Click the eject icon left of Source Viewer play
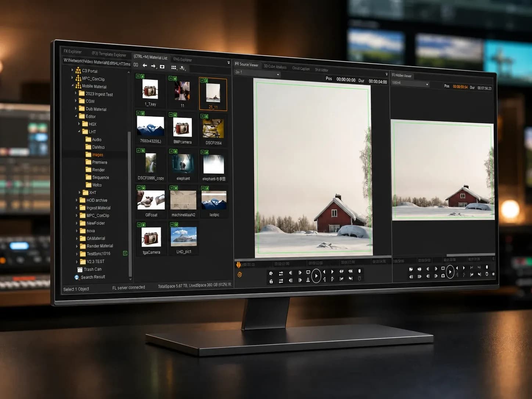This screenshot has width=532, height=399. (x=308, y=280)
